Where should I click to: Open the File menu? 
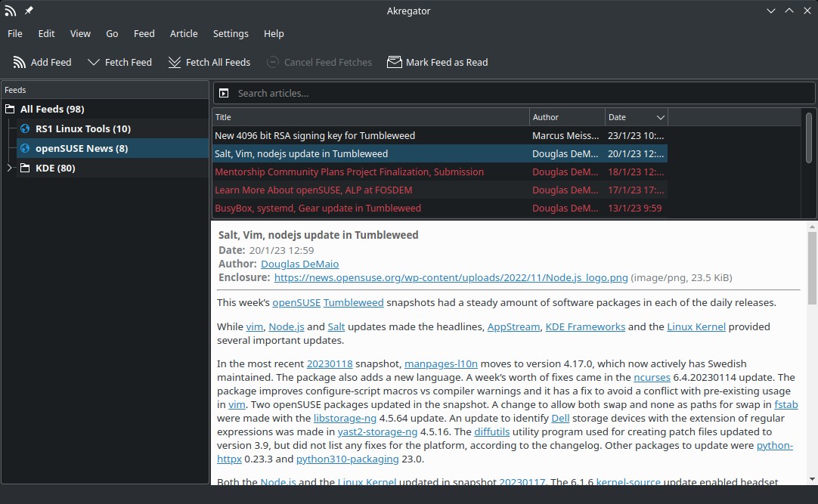(15, 34)
